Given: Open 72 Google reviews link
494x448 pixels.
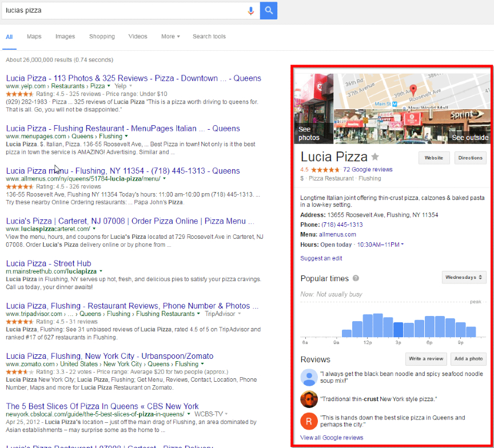Looking at the screenshot, I should pos(368,169).
